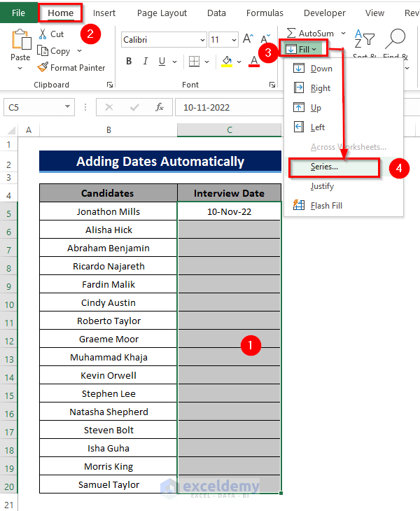420x511 pixels.
Task: Choose Fill Left from the menu
Action: pyautogui.click(x=344, y=127)
